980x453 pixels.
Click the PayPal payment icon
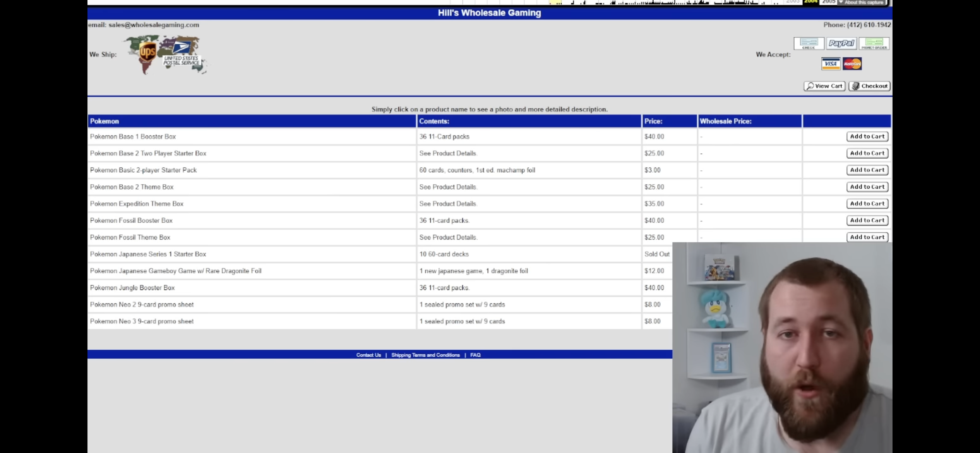pos(841,43)
